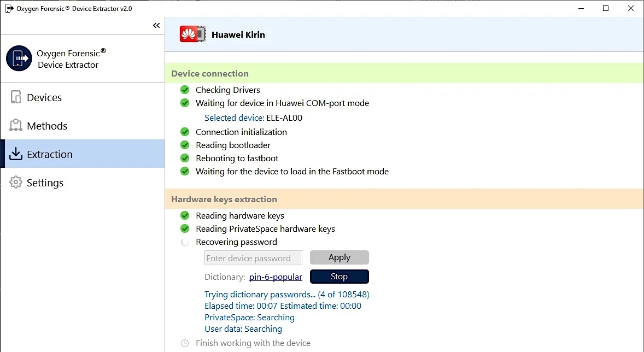The image size is (644, 352).
Task: Click the Huawei Kirin chip icon
Action: pos(192,34)
